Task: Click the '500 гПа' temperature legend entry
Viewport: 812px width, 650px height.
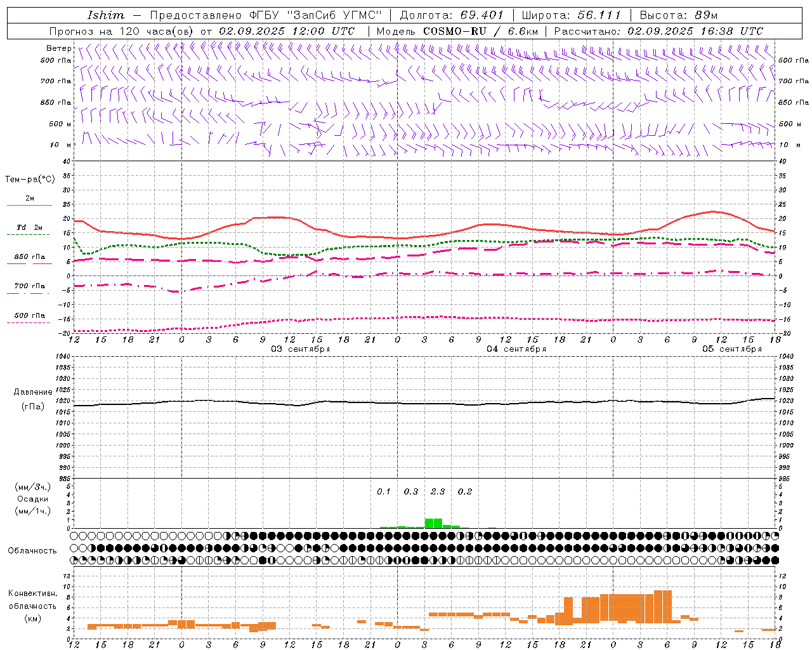Action: pyautogui.click(x=29, y=315)
